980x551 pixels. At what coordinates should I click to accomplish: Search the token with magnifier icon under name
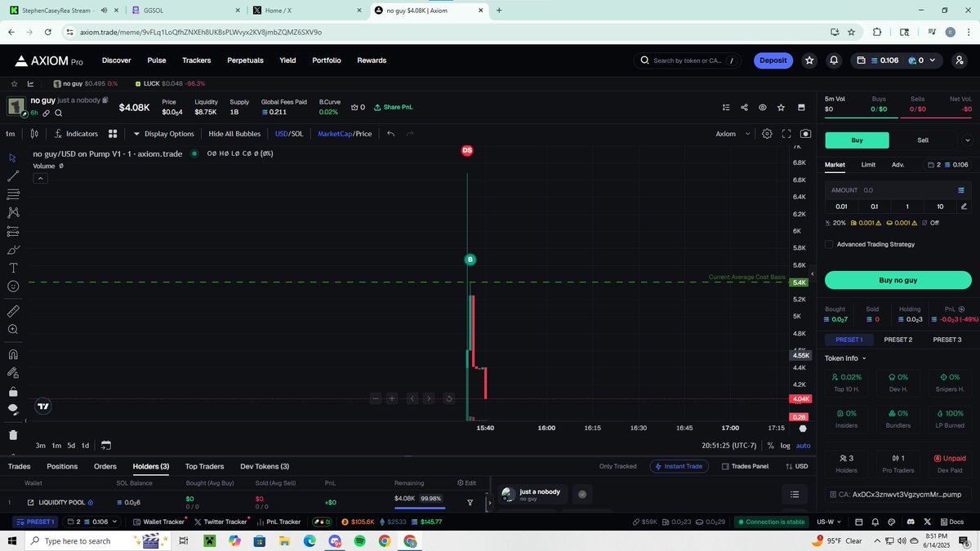coord(59,113)
